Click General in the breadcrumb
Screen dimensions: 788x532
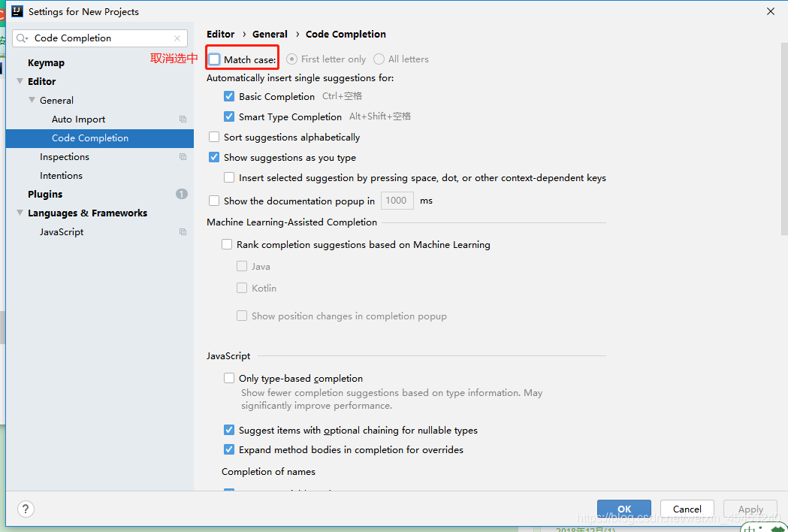(270, 35)
